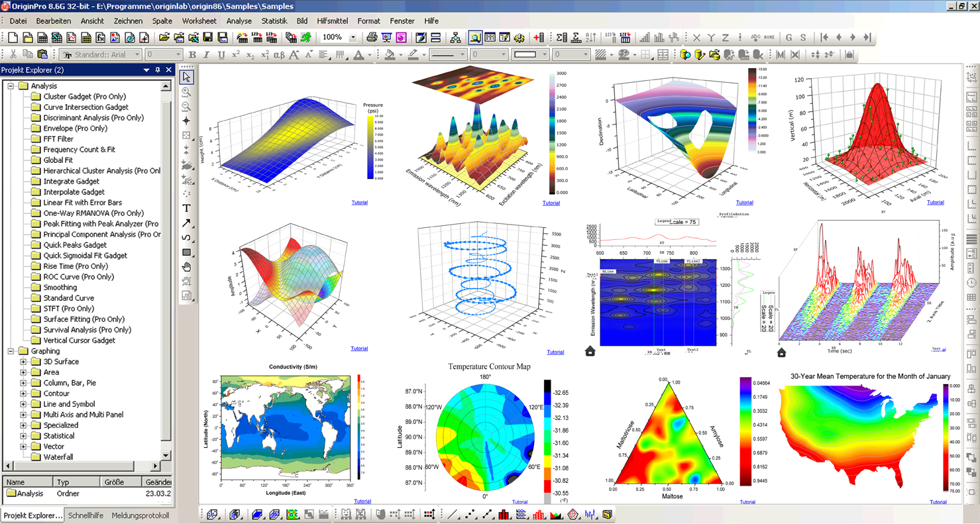Select the Text tool
Viewport: 980px width, 524px height.
[187, 208]
